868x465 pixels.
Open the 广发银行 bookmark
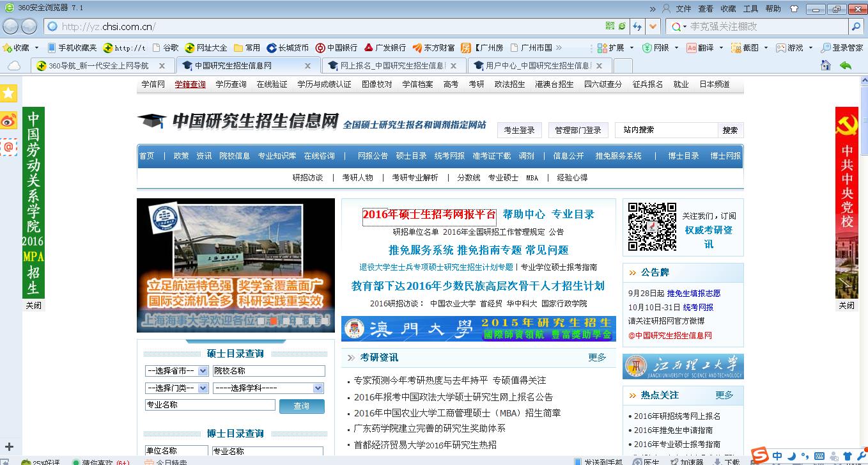coord(385,47)
